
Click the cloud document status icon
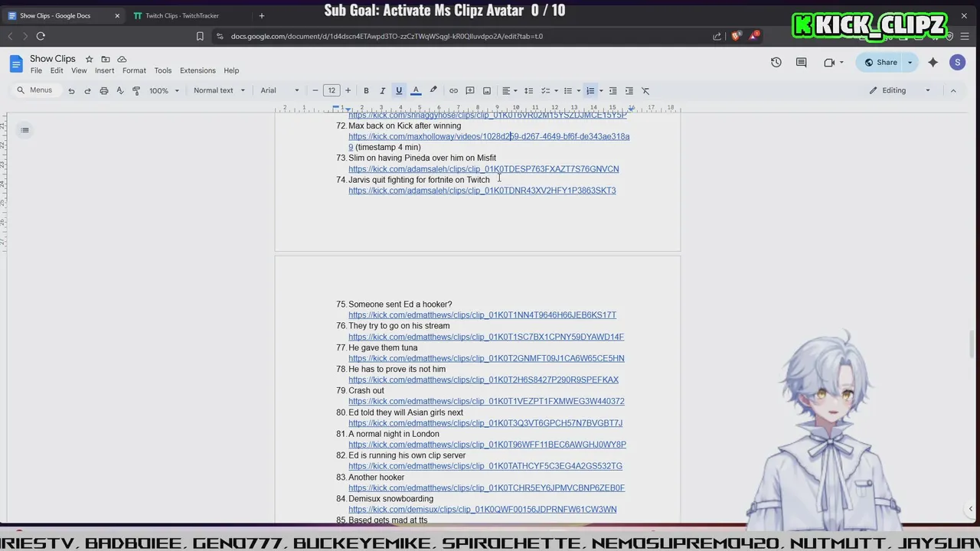[122, 59]
